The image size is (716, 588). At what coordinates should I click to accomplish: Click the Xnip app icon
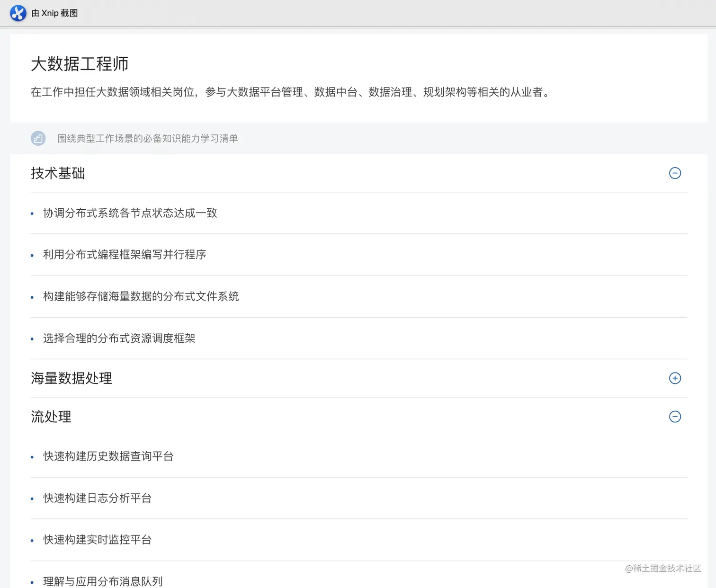click(18, 13)
